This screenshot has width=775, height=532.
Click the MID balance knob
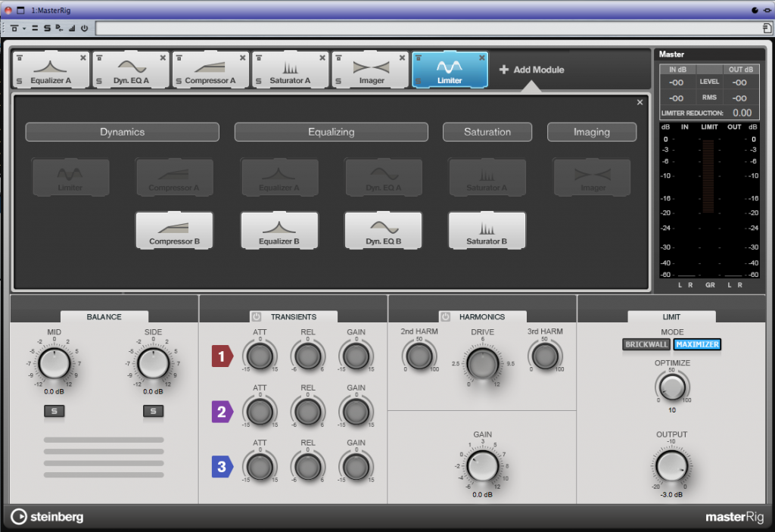[54, 363]
